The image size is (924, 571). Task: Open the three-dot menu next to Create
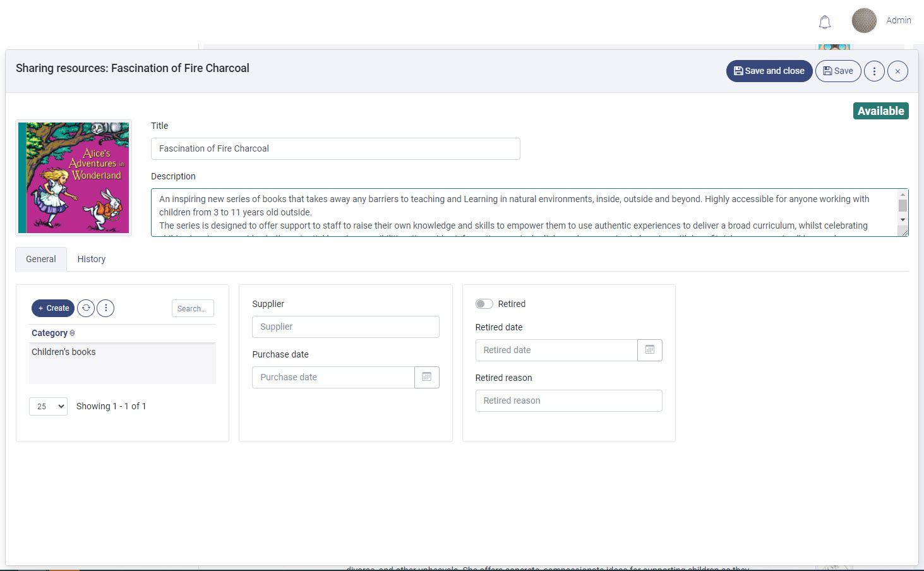(x=105, y=308)
